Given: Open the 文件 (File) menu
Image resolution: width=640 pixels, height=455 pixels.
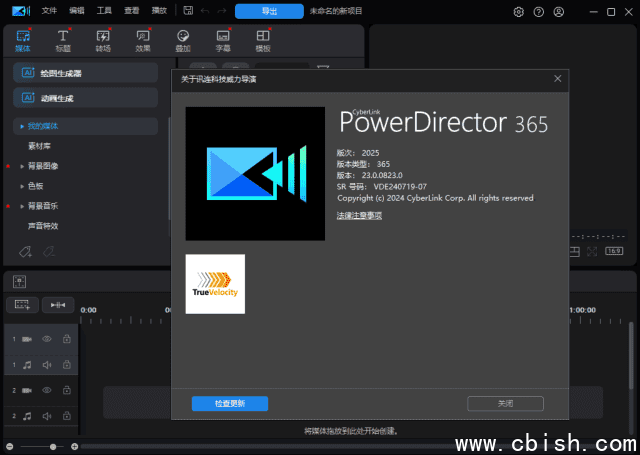Looking at the screenshot, I should point(49,11).
